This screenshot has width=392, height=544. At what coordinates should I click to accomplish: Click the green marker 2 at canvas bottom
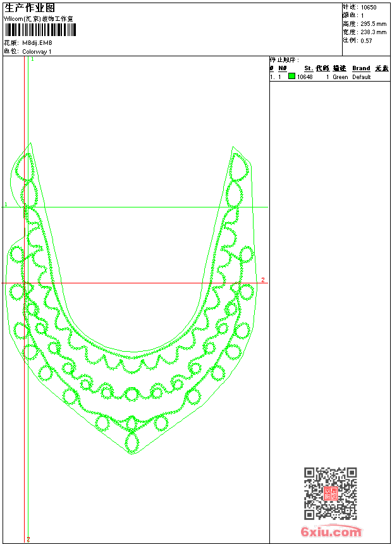coord(28,539)
